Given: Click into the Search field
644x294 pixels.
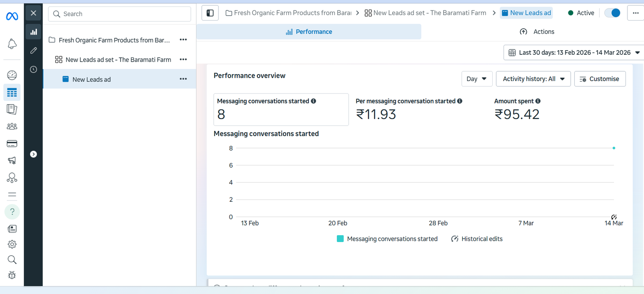Looking at the screenshot, I should tap(120, 14).
